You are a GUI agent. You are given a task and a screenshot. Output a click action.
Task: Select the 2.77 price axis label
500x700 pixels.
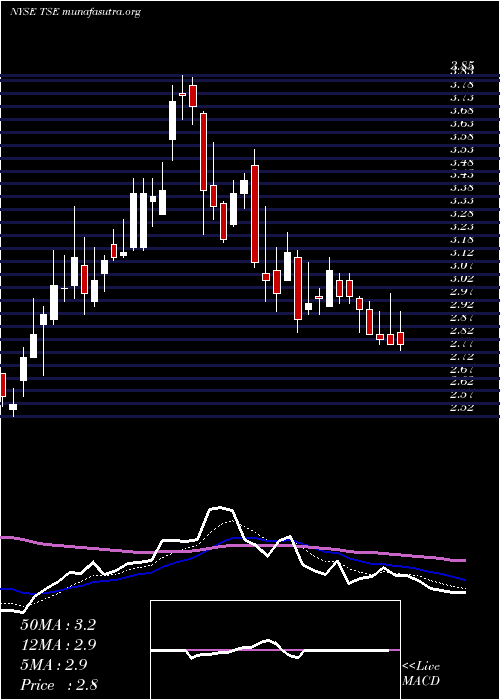[462, 343]
